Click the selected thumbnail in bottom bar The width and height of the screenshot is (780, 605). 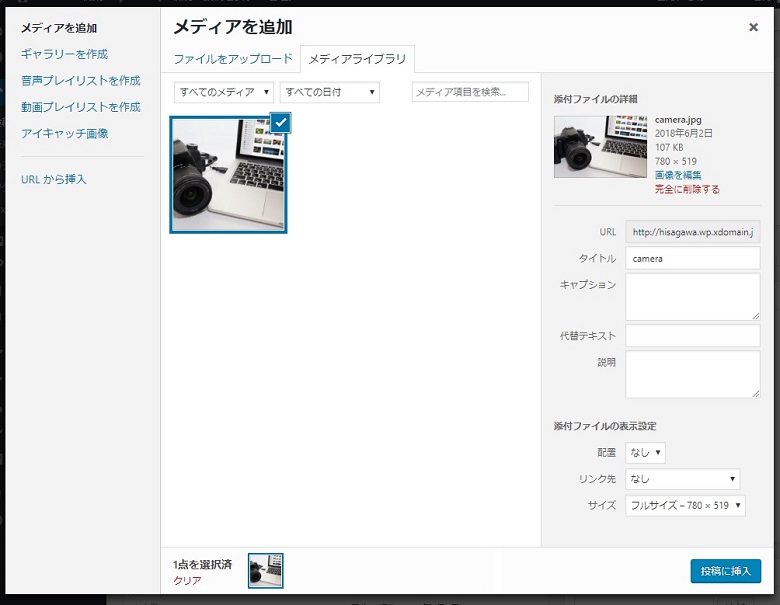tap(266, 570)
